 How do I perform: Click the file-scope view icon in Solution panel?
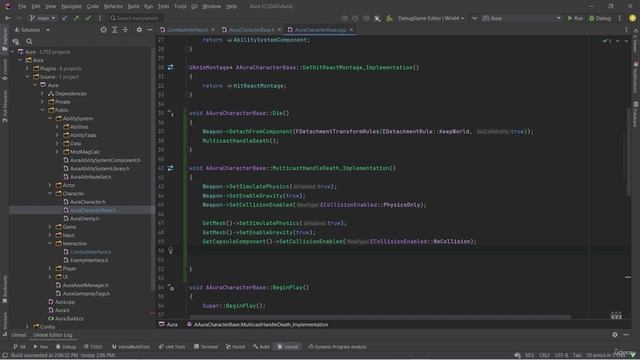pos(16,41)
